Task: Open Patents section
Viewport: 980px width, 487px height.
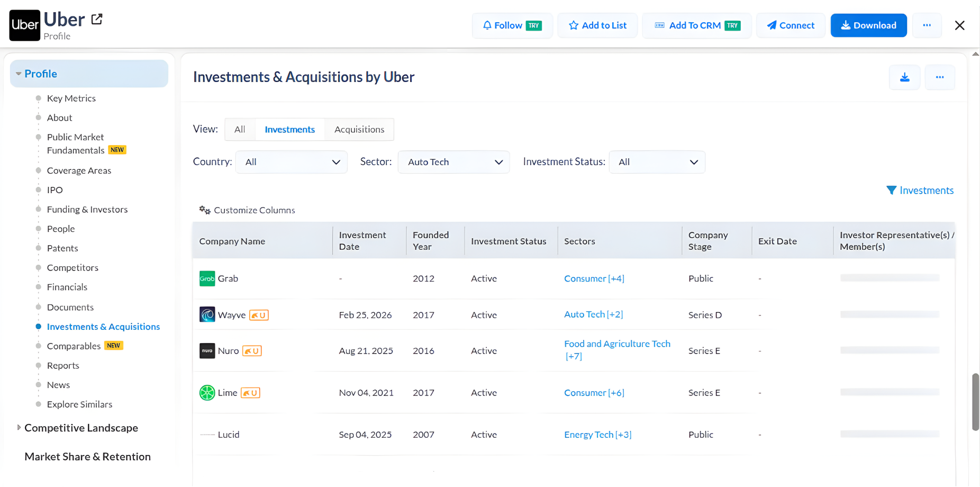Action: tap(62, 248)
